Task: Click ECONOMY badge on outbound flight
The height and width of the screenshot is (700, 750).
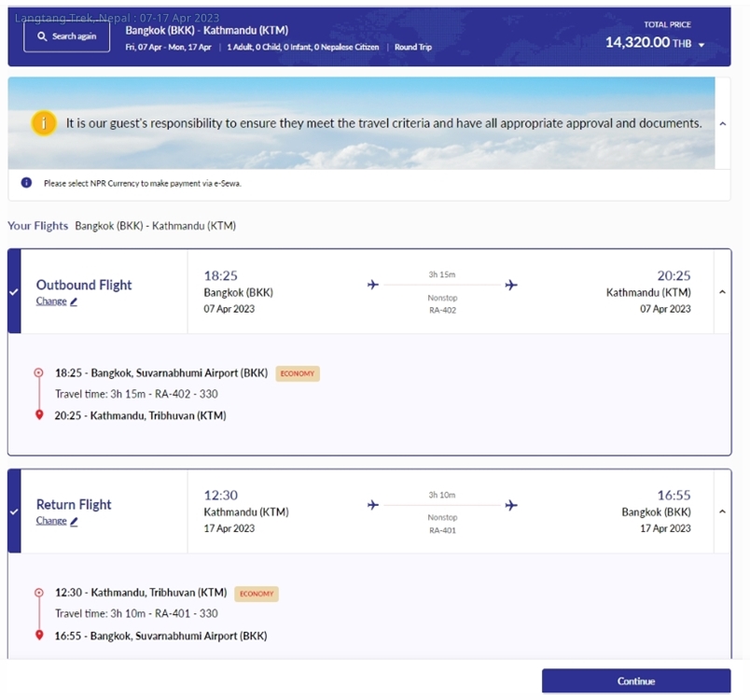Action: 298,373
